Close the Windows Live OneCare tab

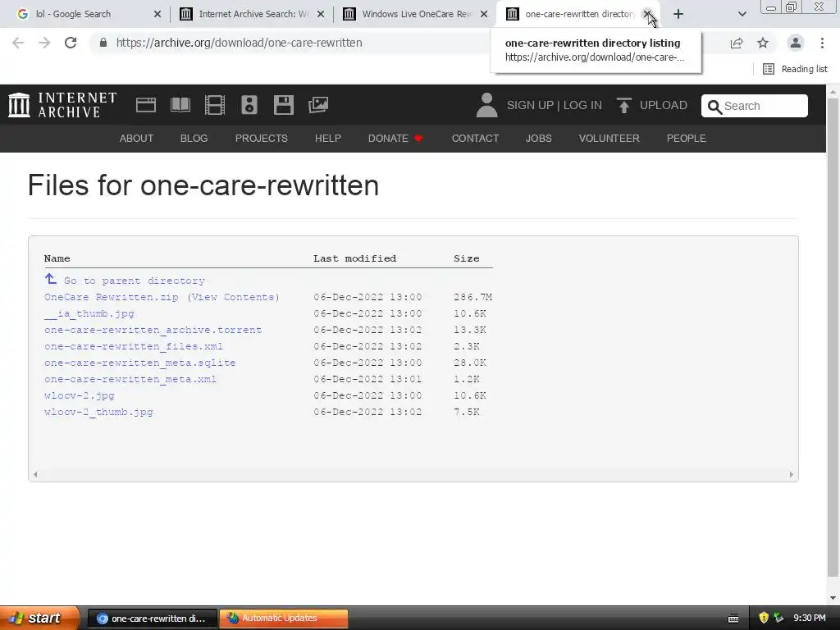pyautogui.click(x=484, y=14)
